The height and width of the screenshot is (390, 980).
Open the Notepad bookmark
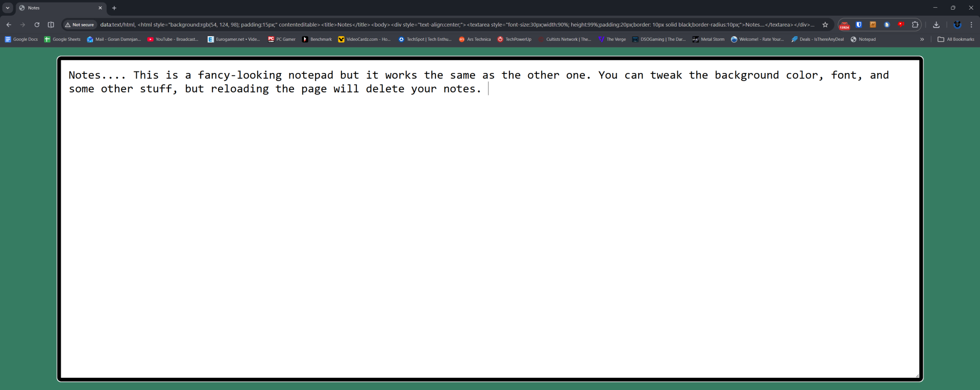tap(863, 39)
